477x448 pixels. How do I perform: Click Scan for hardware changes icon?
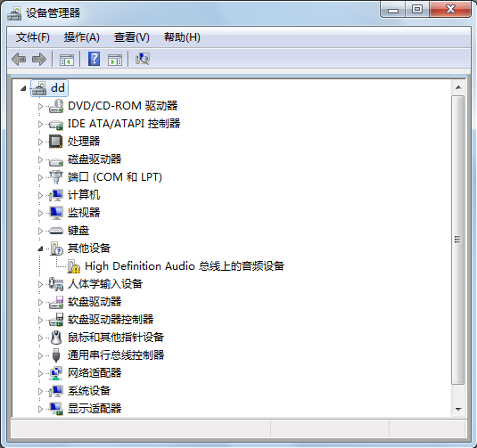(x=143, y=59)
